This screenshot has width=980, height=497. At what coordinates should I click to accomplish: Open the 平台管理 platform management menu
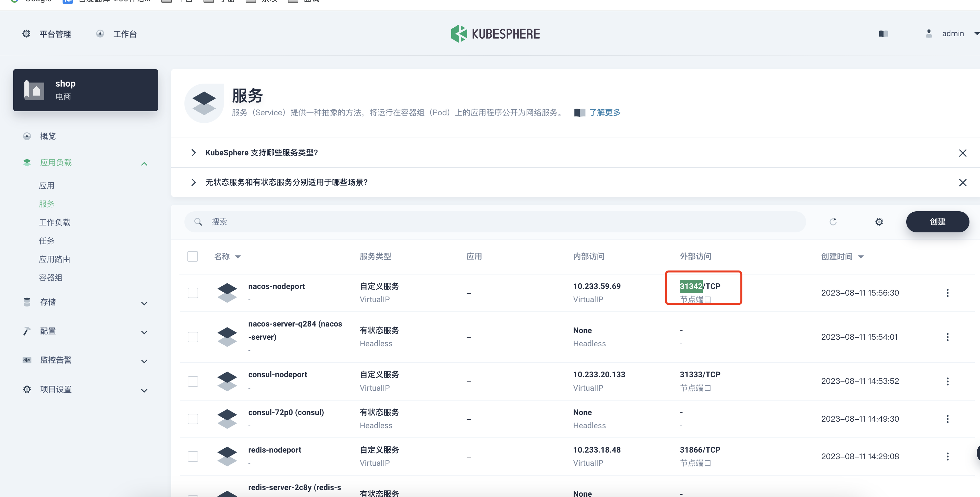click(x=47, y=34)
